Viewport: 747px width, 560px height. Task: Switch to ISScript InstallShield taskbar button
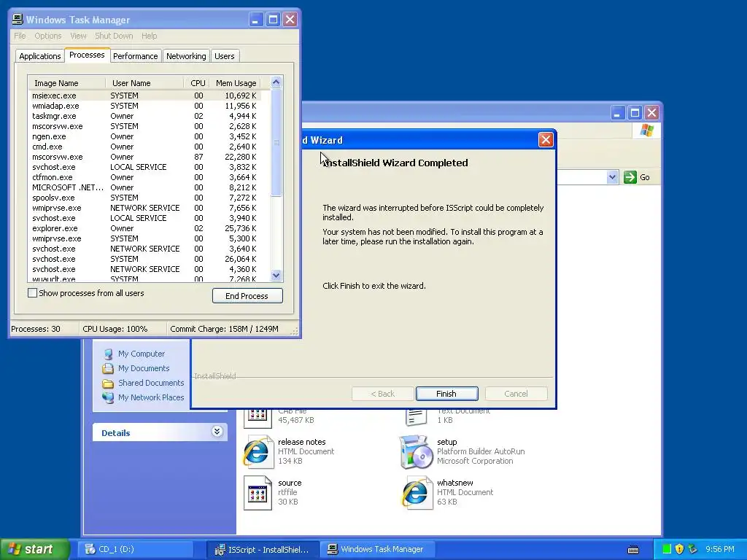[x=262, y=550]
